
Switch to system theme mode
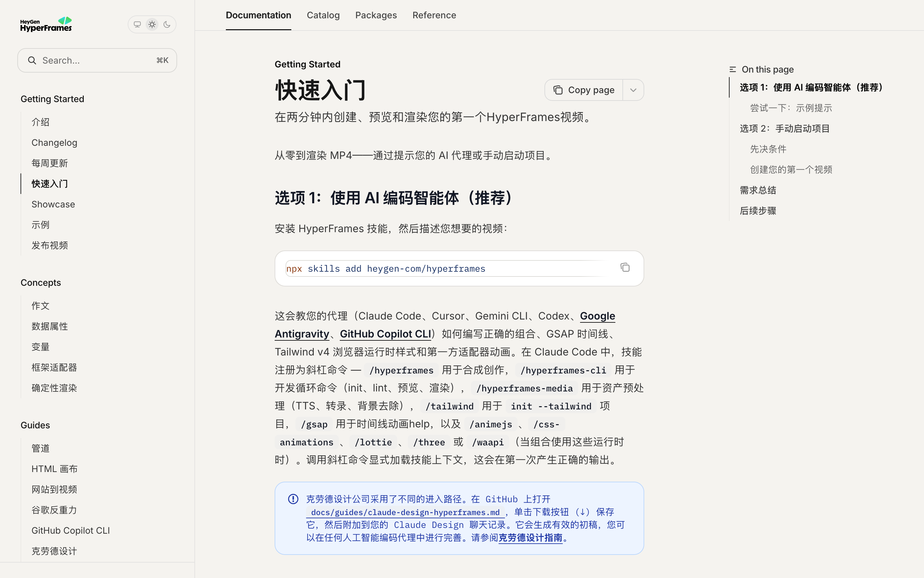pos(137,24)
